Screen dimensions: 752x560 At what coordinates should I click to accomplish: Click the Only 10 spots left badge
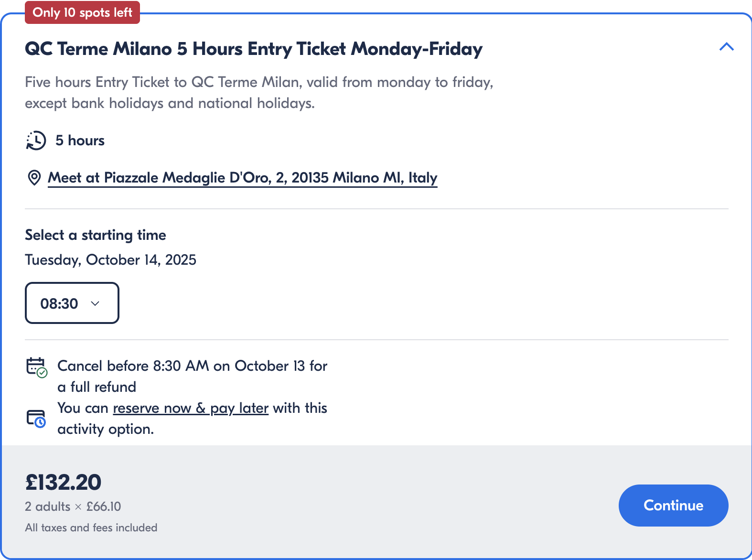click(82, 12)
